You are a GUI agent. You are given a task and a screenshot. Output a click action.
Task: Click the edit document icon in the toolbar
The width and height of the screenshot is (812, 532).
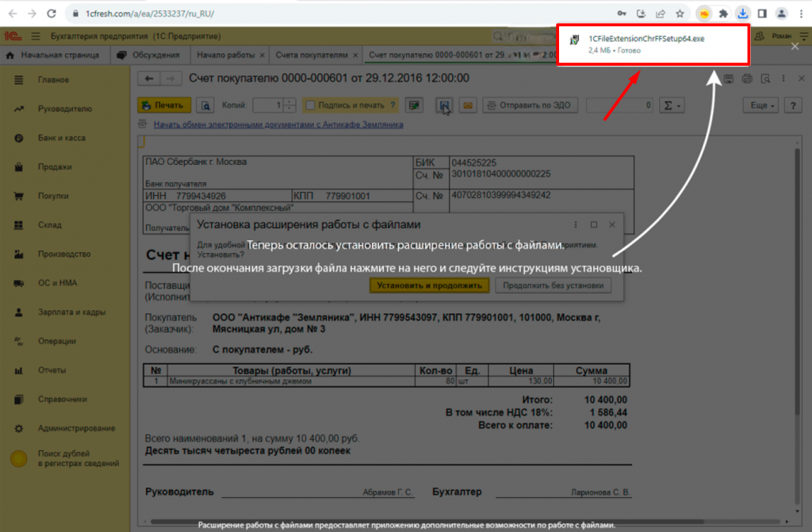click(x=414, y=105)
